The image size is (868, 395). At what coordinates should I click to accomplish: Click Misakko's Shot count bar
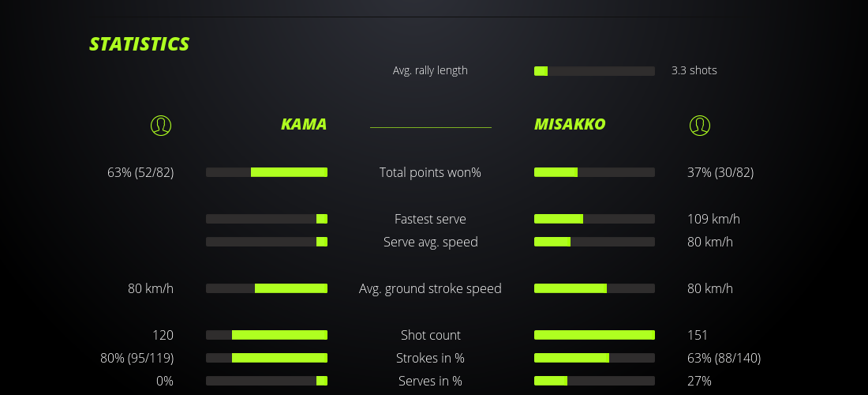(x=594, y=335)
